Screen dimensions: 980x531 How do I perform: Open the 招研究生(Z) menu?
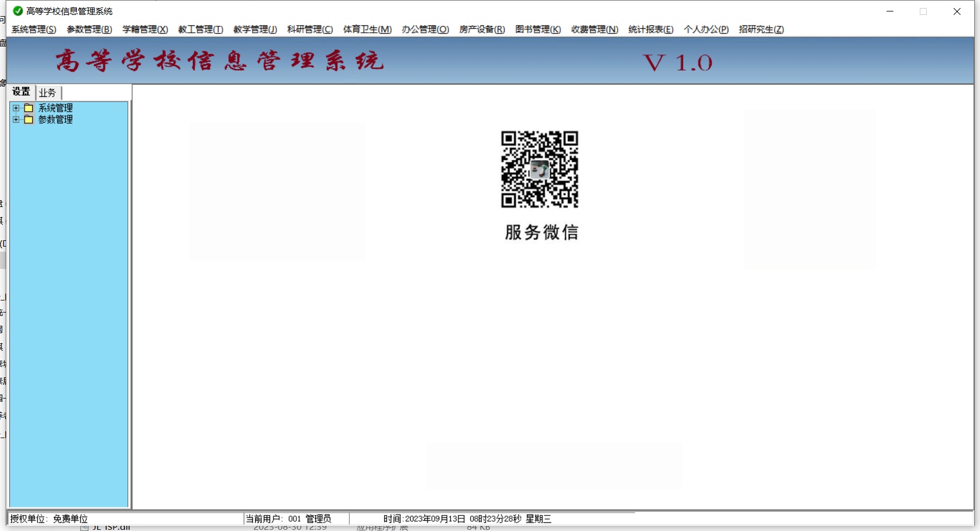(761, 29)
